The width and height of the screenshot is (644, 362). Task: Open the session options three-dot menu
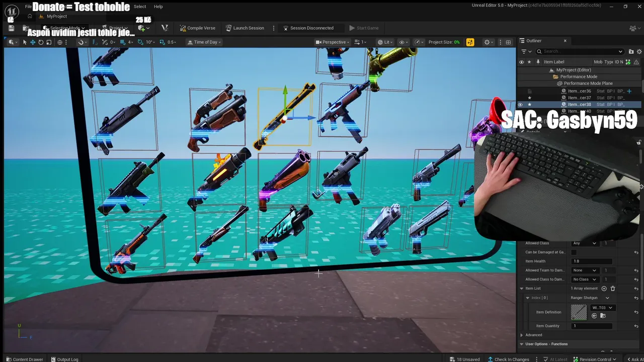coord(274,28)
